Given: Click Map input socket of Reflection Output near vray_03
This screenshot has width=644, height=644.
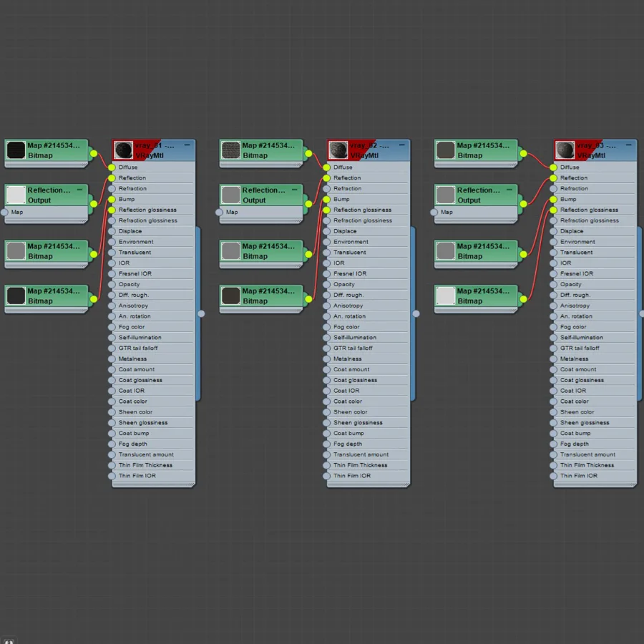Looking at the screenshot, I should coord(434,213).
